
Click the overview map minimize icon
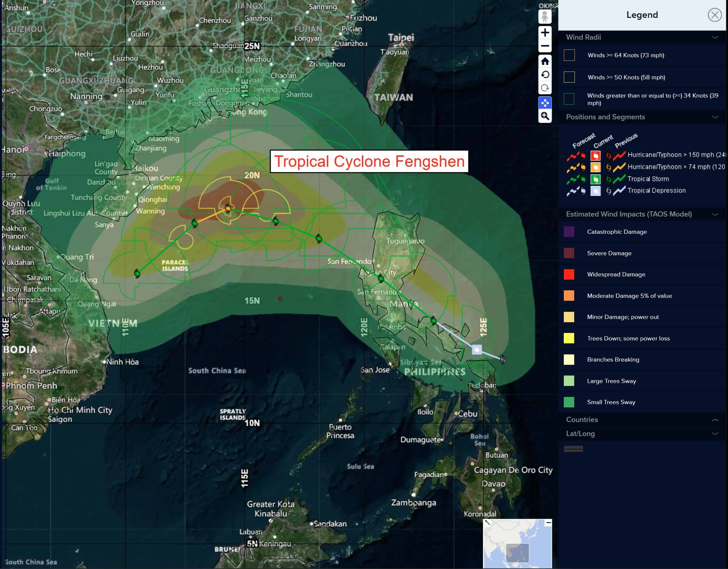[x=548, y=523]
